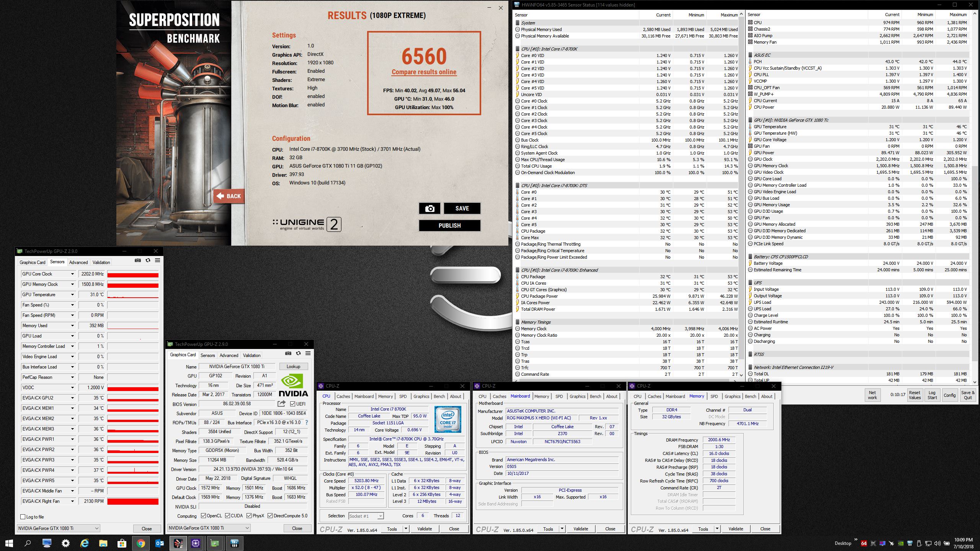Open the GPU-Z taskbar icon
The image size is (980, 551).
(x=215, y=543)
